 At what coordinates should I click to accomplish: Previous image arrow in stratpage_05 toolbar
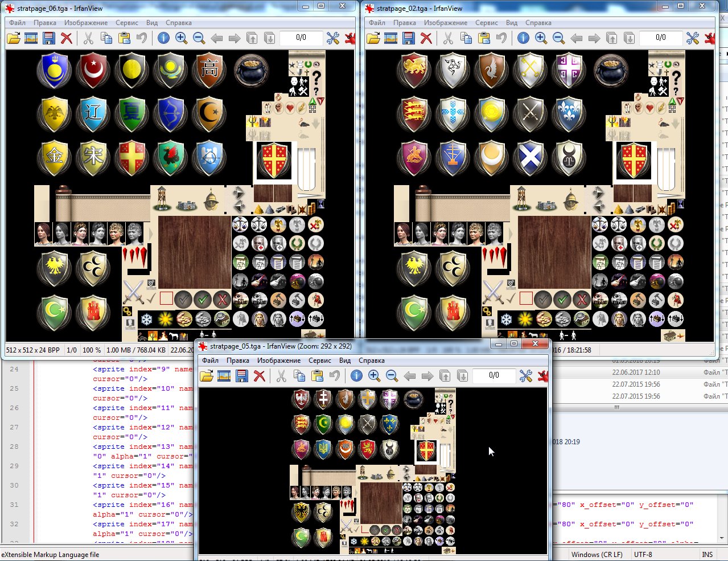409,376
